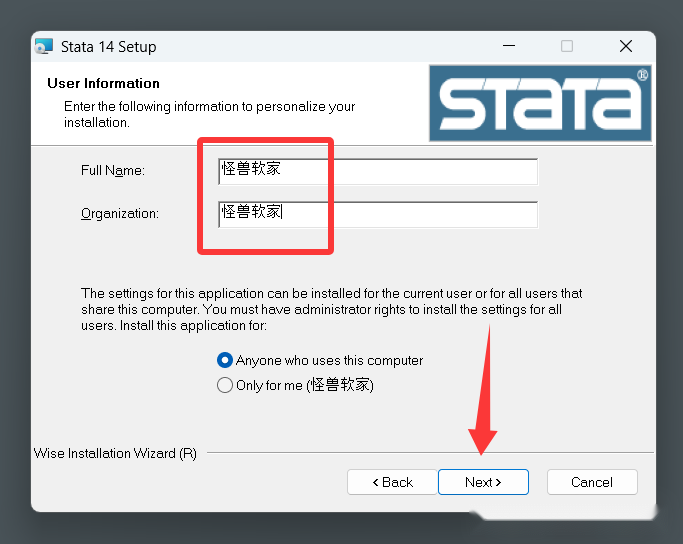Click the 'Enter the following information' description
The width and height of the screenshot is (683, 544).
(210, 114)
